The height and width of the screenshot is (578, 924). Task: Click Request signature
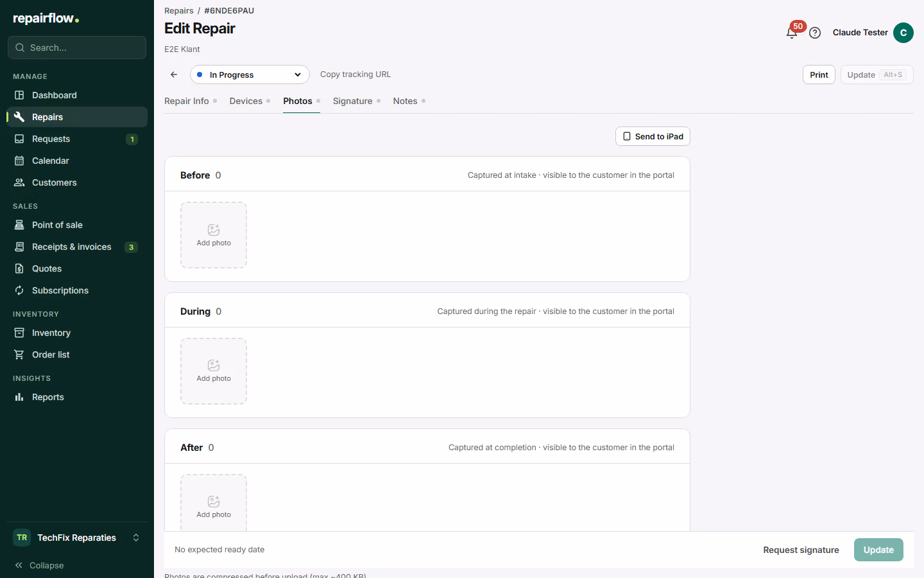click(801, 550)
